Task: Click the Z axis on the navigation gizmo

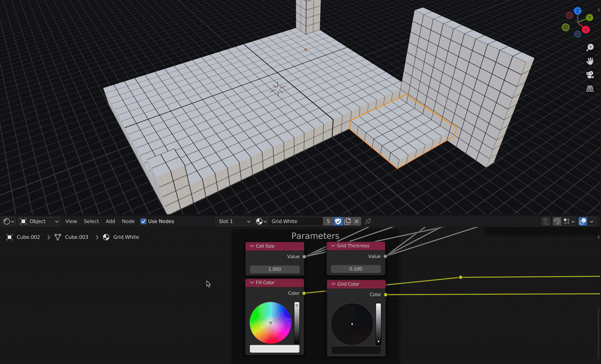Action: [x=577, y=11]
